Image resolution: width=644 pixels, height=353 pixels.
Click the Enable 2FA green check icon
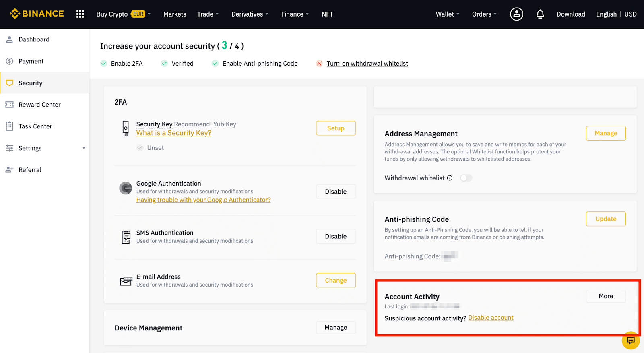[x=104, y=64]
